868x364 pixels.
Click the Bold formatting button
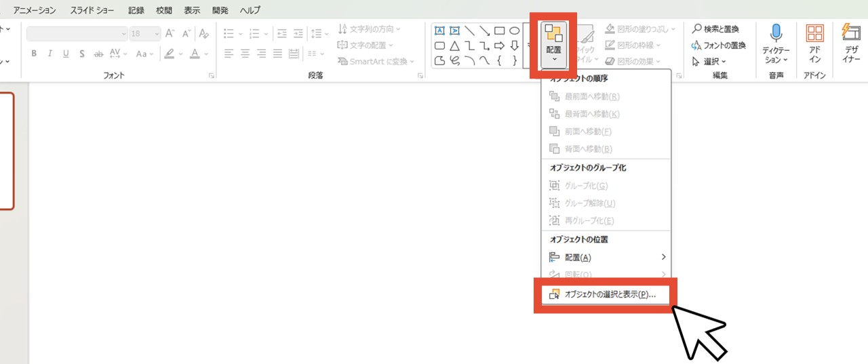[33, 54]
